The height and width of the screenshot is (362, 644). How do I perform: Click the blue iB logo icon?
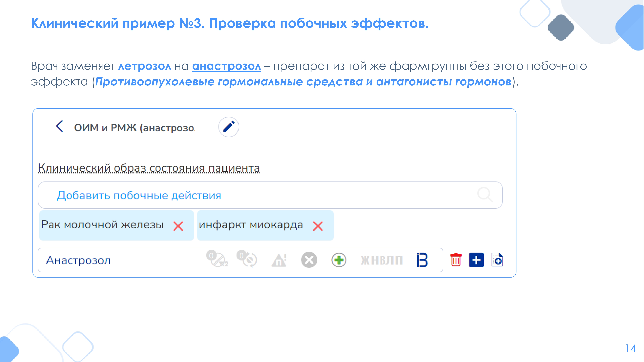tap(422, 260)
